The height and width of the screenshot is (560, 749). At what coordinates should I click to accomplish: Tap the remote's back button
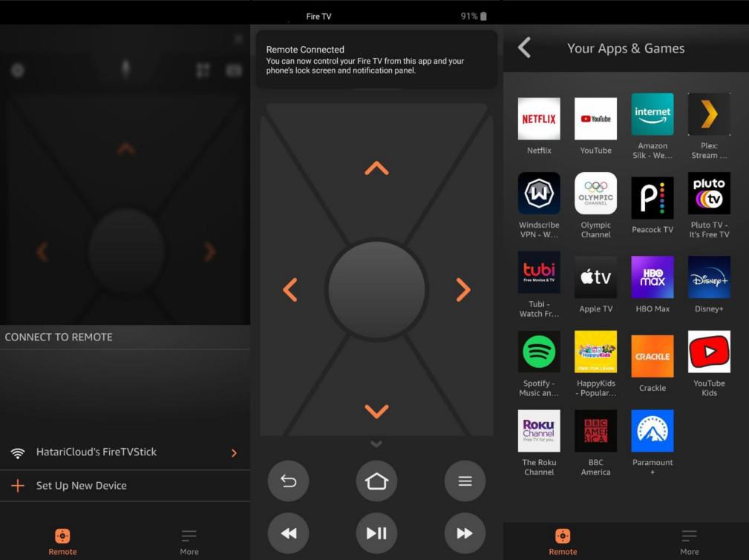[288, 481]
